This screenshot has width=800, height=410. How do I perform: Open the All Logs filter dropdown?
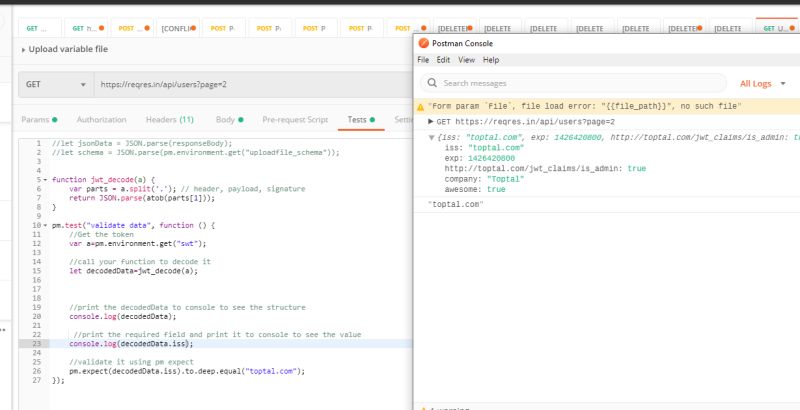[763, 84]
